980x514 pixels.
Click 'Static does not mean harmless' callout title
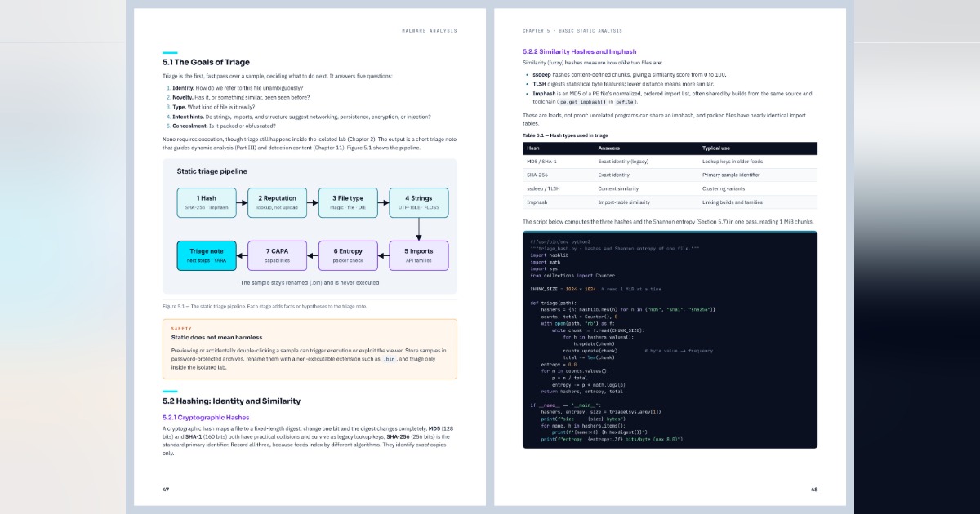coord(216,337)
